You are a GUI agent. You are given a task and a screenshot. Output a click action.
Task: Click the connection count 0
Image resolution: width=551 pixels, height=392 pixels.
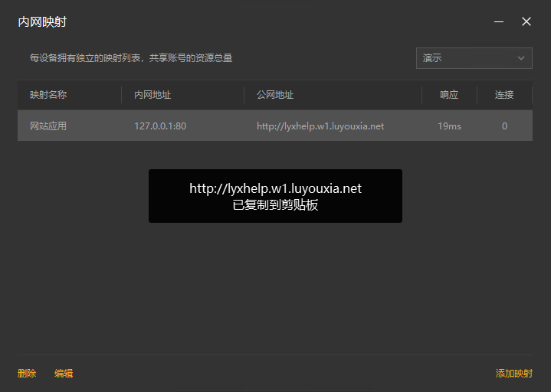[504, 126]
